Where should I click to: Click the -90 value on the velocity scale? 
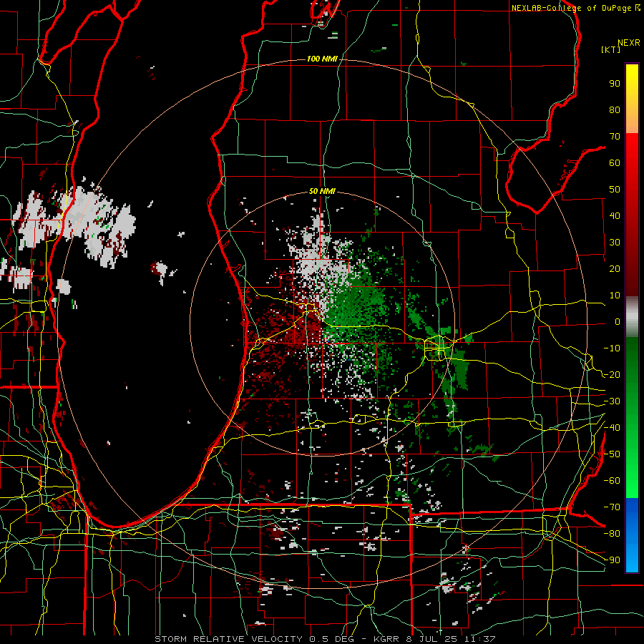[x=612, y=560]
